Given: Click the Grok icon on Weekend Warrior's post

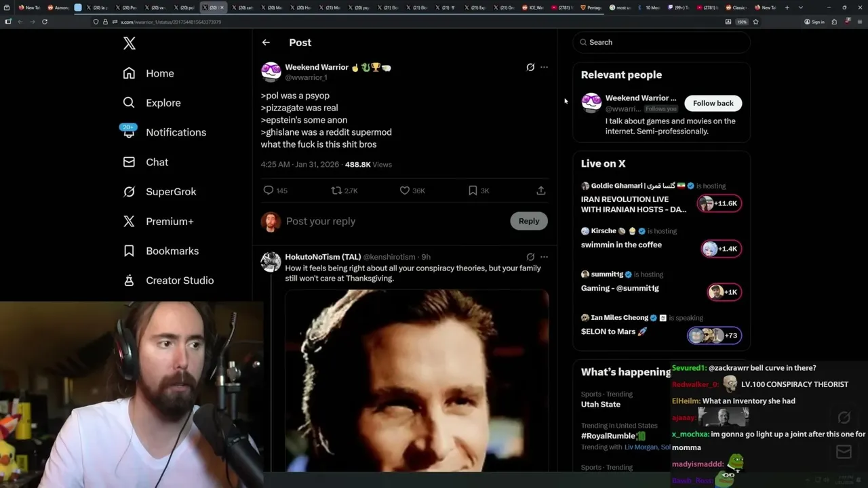Looking at the screenshot, I should point(530,67).
